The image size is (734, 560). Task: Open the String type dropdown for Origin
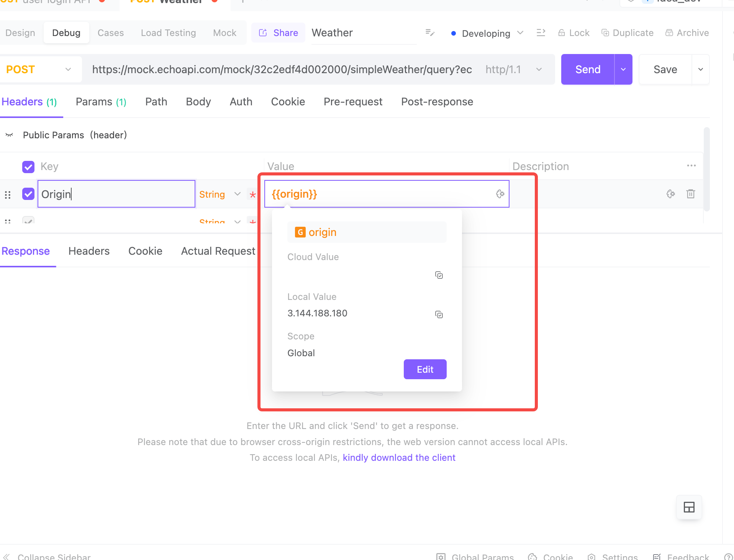coord(220,194)
